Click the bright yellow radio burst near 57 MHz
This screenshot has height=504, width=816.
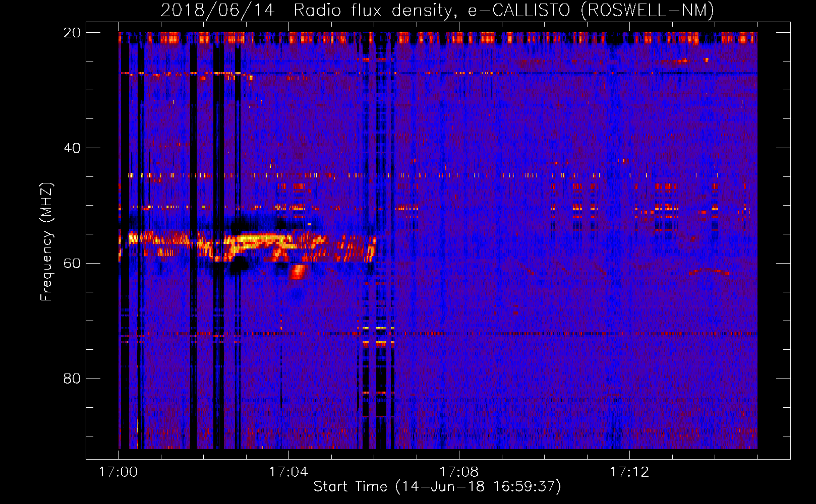point(260,241)
